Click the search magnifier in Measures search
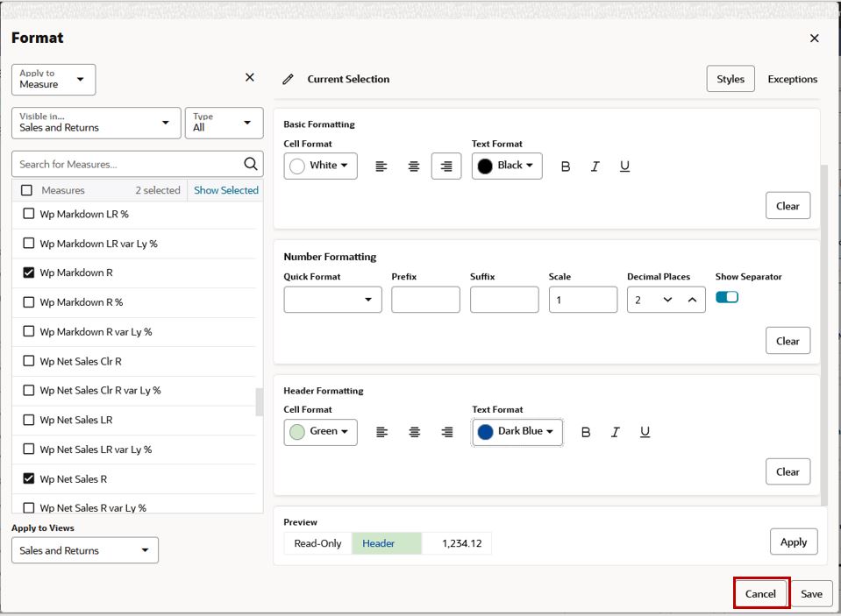The height and width of the screenshot is (616, 841). tap(251, 164)
